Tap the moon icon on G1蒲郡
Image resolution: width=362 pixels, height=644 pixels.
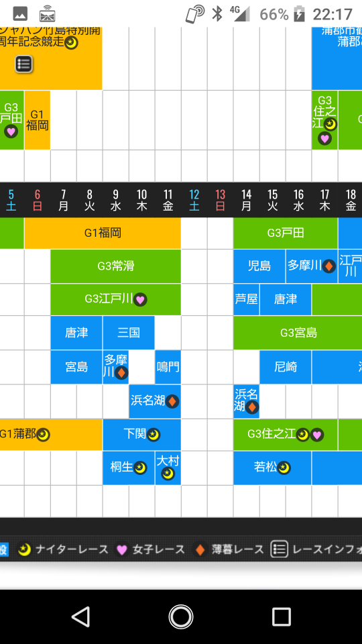tap(43, 435)
